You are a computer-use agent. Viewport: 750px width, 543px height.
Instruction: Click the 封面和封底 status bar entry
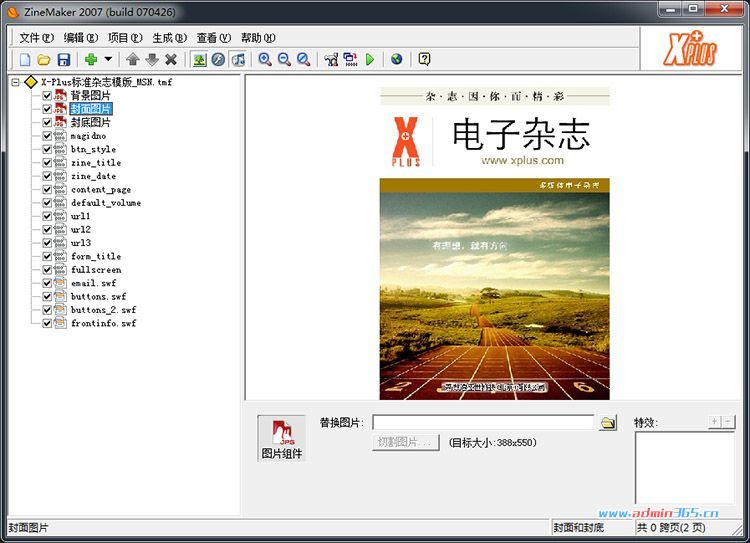click(578, 528)
